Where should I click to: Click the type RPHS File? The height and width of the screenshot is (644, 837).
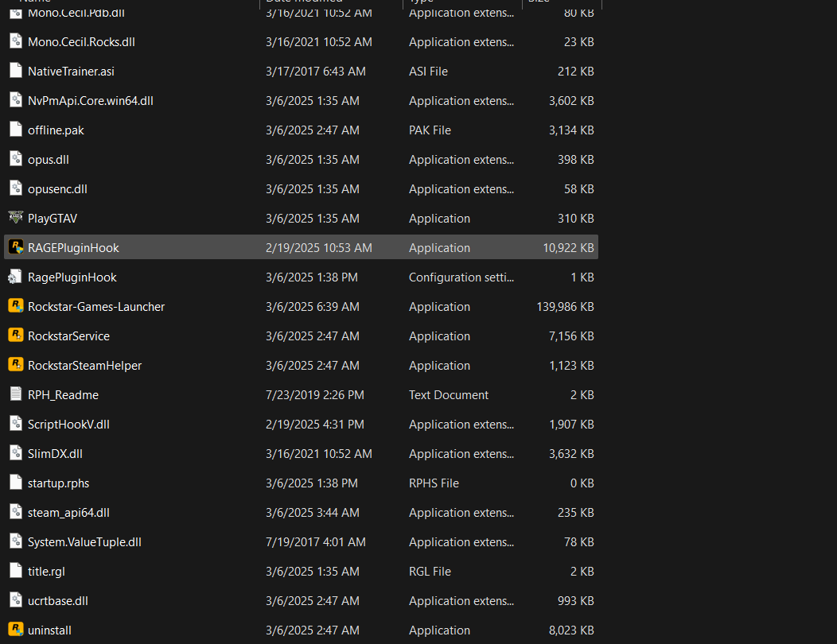[x=434, y=483]
